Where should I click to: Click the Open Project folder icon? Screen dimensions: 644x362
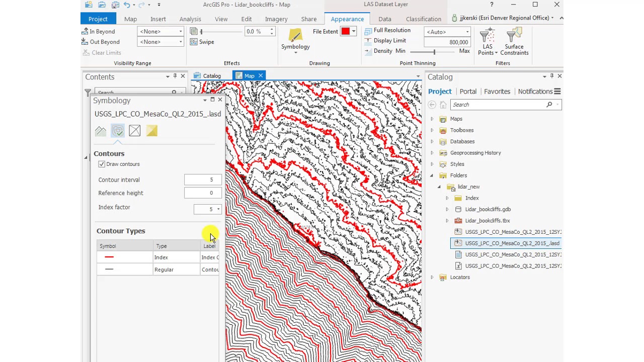pyautogui.click(x=102, y=5)
